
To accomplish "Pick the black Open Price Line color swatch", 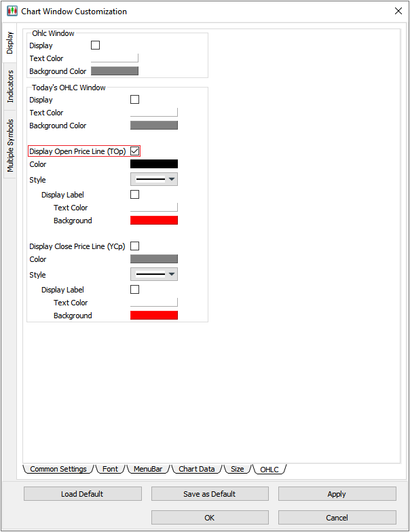I will [153, 164].
